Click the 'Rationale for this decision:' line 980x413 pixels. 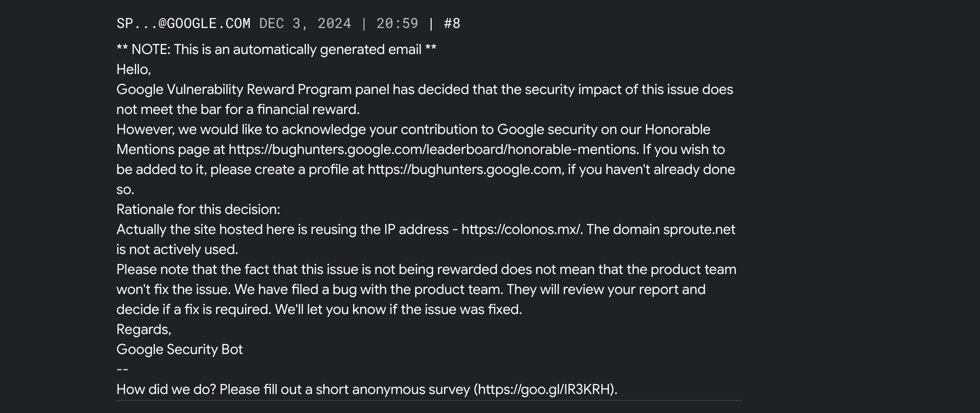point(198,209)
